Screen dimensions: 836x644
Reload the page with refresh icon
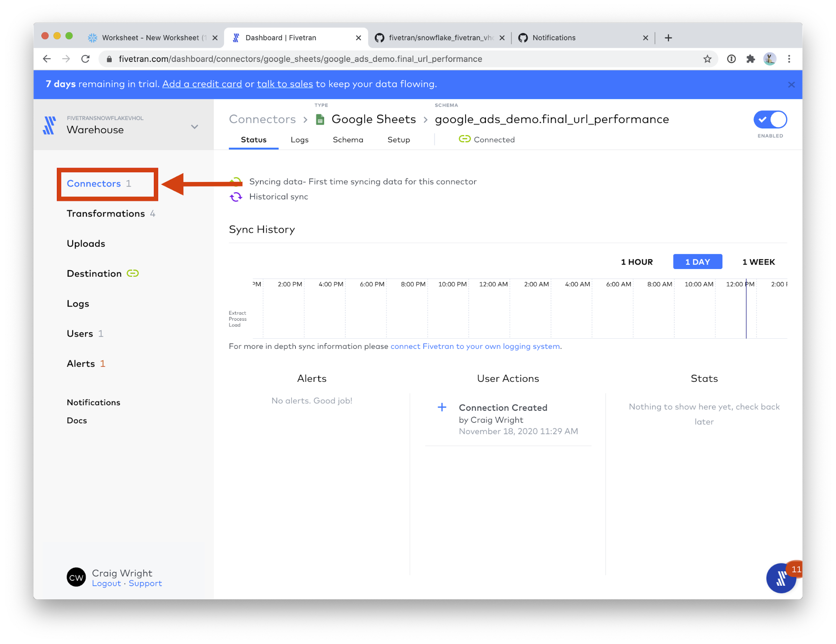[85, 59]
